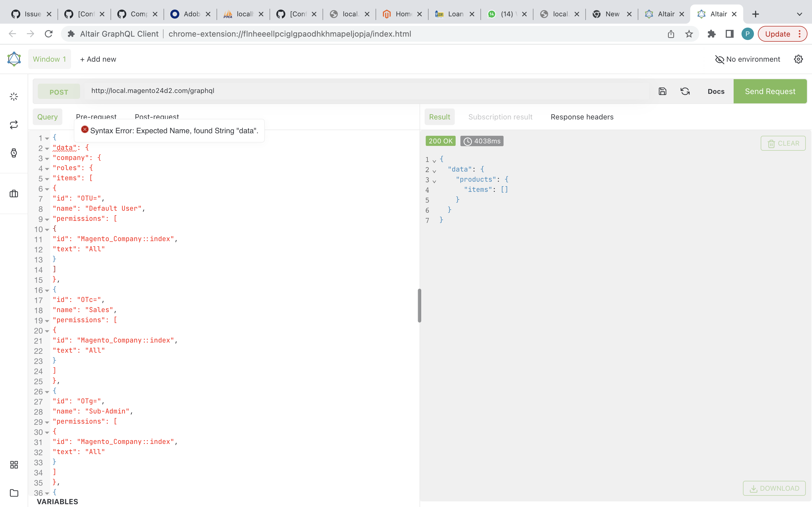
Task: Collapse result line 3 "products" fold arrow
Action: coord(434,181)
